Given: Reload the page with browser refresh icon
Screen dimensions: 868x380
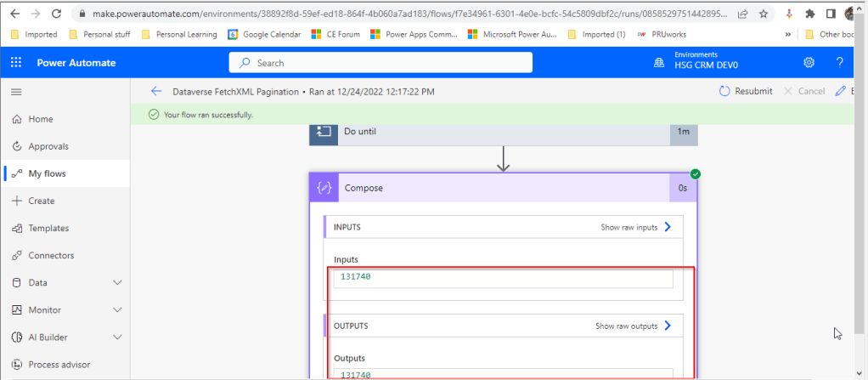Looking at the screenshot, I should point(56,14).
